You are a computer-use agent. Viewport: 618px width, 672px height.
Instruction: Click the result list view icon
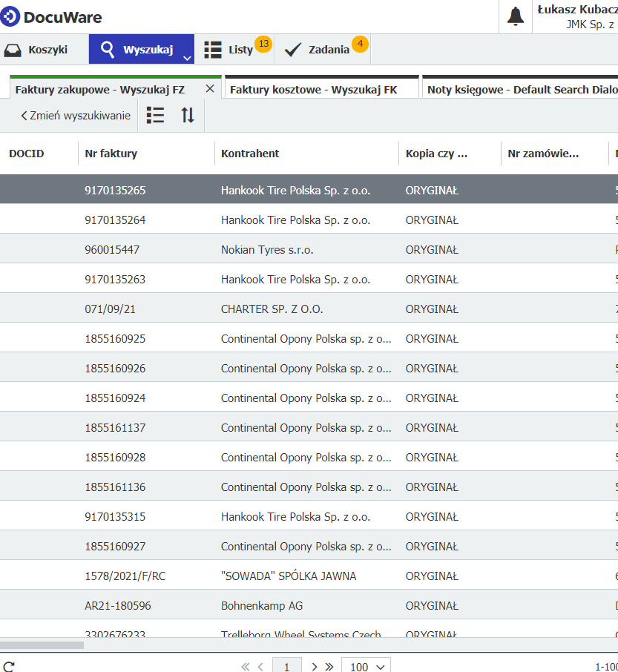point(155,115)
